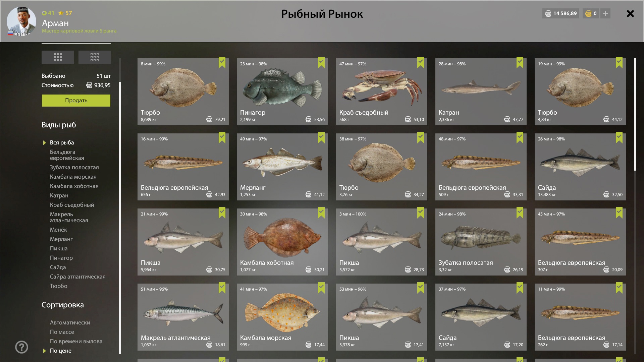Filter fish list by Бельдюга европейская
This screenshot has height=362, width=644.
67,155
